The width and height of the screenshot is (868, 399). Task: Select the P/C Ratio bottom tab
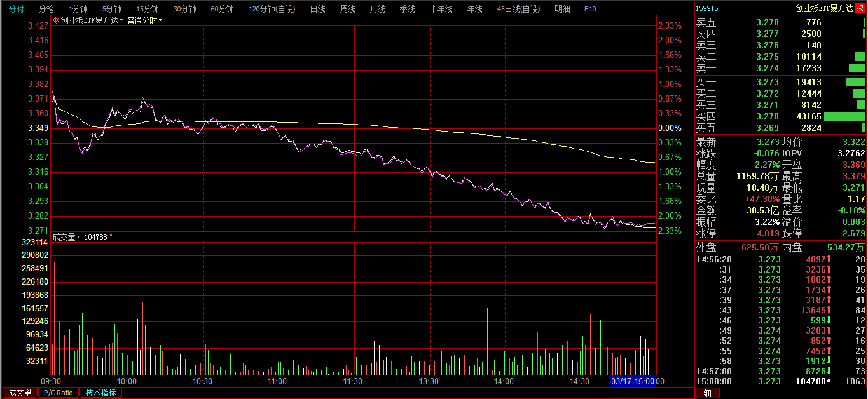pyautogui.click(x=59, y=393)
